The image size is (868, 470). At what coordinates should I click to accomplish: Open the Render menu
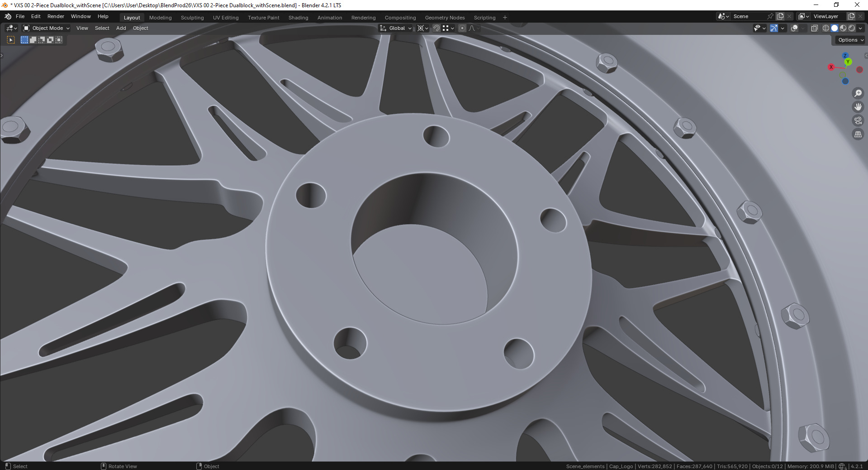point(56,16)
